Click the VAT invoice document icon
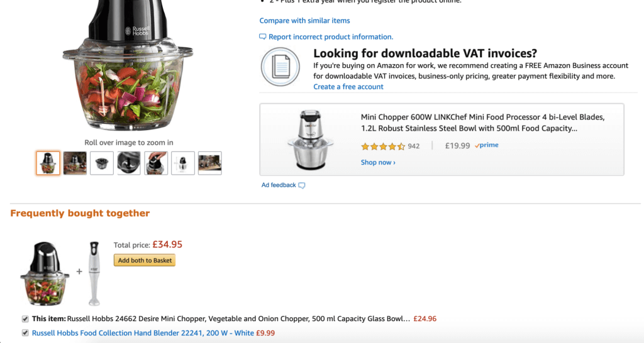644x343 pixels. 280,67
